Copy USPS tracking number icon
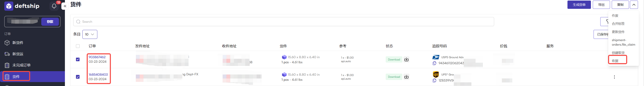Image resolution: width=644 pixels, height=86 pixels. (434, 63)
